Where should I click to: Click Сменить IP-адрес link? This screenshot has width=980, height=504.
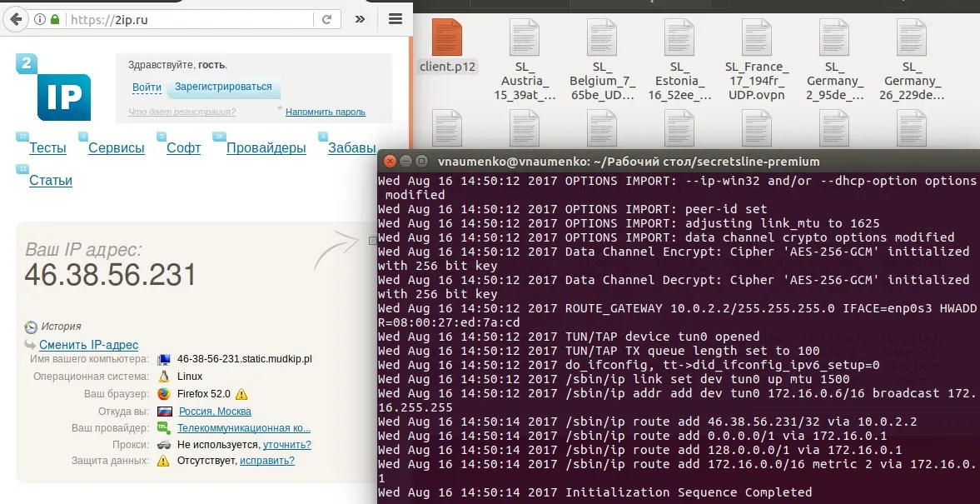click(89, 345)
